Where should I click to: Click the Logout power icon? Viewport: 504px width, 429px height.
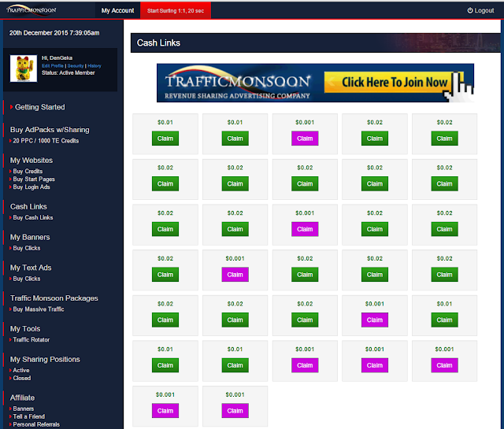pos(470,10)
